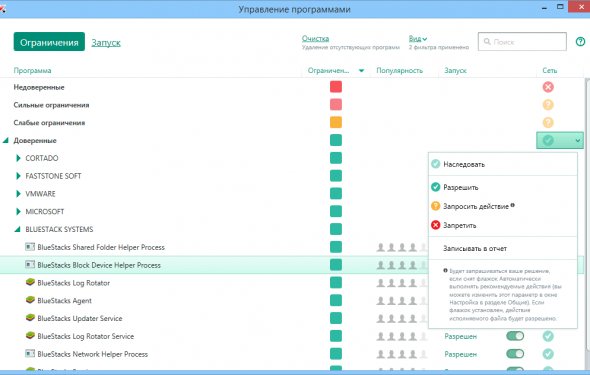The height and width of the screenshot is (375, 590).
Task: Collapse the BLUESTACK SYSTEMS group
Action: pos(17,229)
